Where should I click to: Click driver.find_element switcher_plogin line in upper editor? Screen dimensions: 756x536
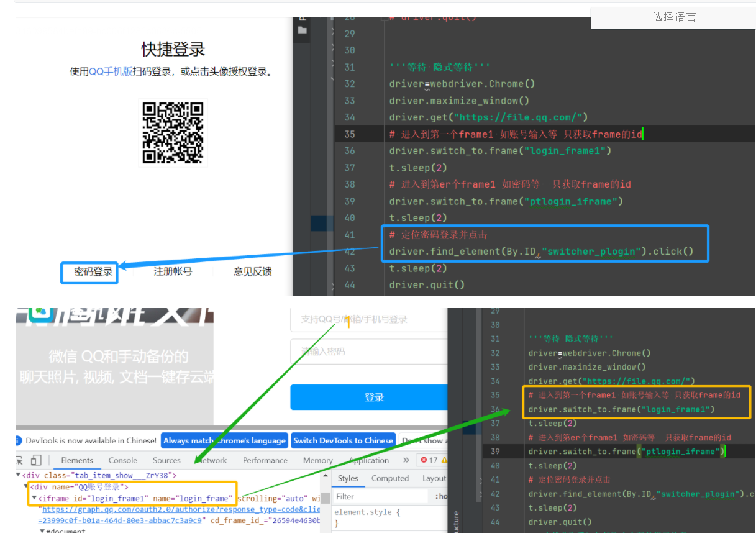click(541, 252)
